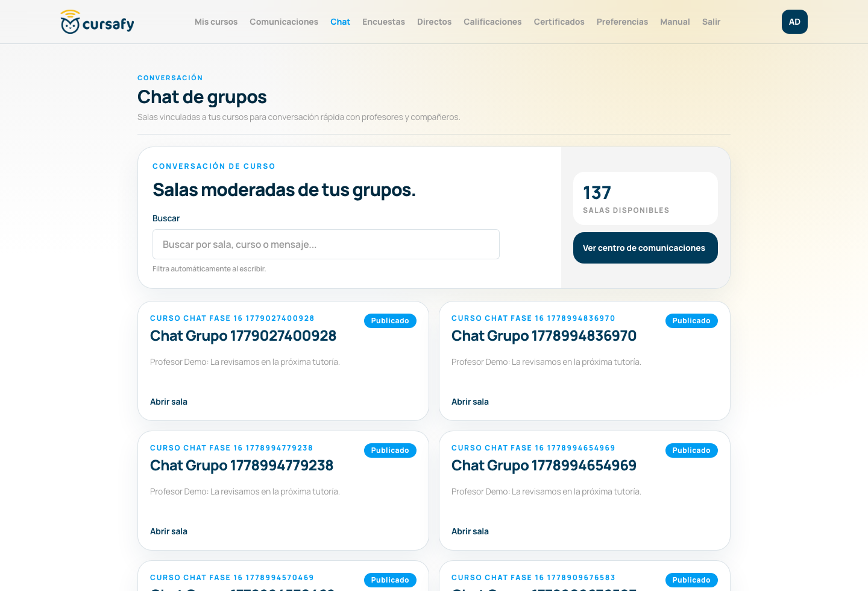The height and width of the screenshot is (591, 868).
Task: Click the Cursafy owl logo
Action: click(97, 22)
